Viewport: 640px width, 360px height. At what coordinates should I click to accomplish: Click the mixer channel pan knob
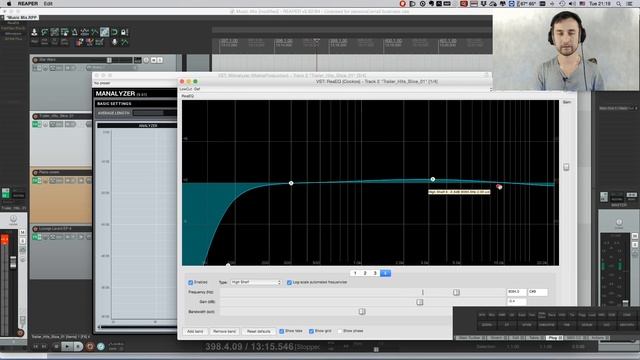[13, 219]
